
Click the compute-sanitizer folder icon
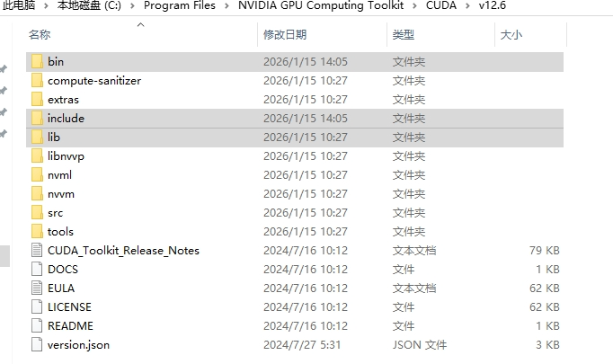pyautogui.click(x=36, y=81)
